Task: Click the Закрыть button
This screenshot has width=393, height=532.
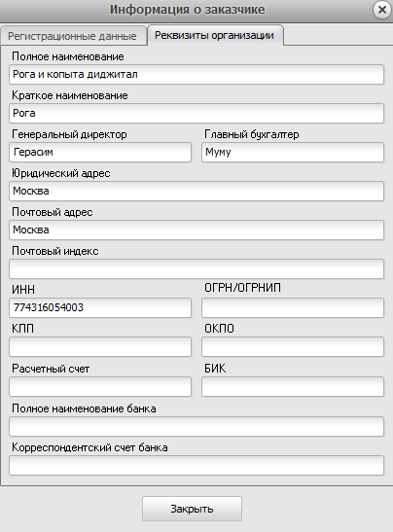Action: tap(192, 509)
